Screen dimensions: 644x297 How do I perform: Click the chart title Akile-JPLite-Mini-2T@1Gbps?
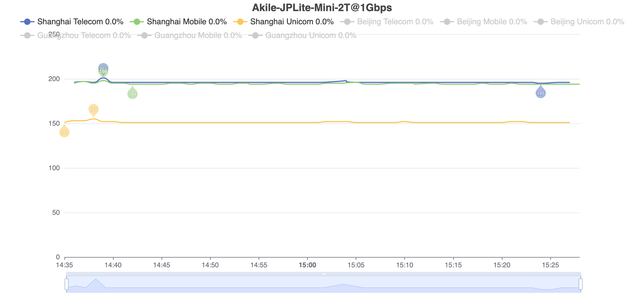coord(322,8)
